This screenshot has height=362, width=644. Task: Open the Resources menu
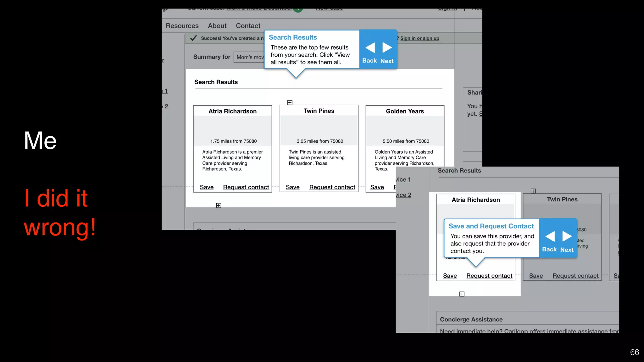point(182,26)
